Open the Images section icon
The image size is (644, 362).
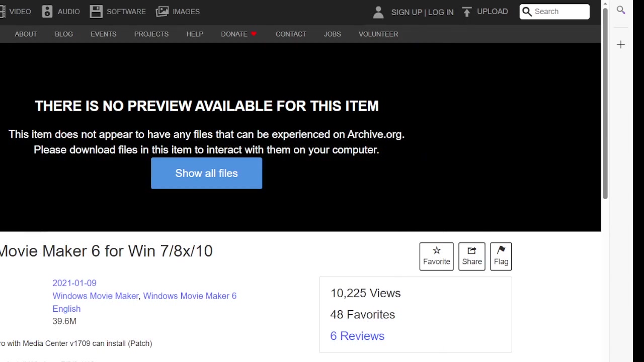click(162, 12)
